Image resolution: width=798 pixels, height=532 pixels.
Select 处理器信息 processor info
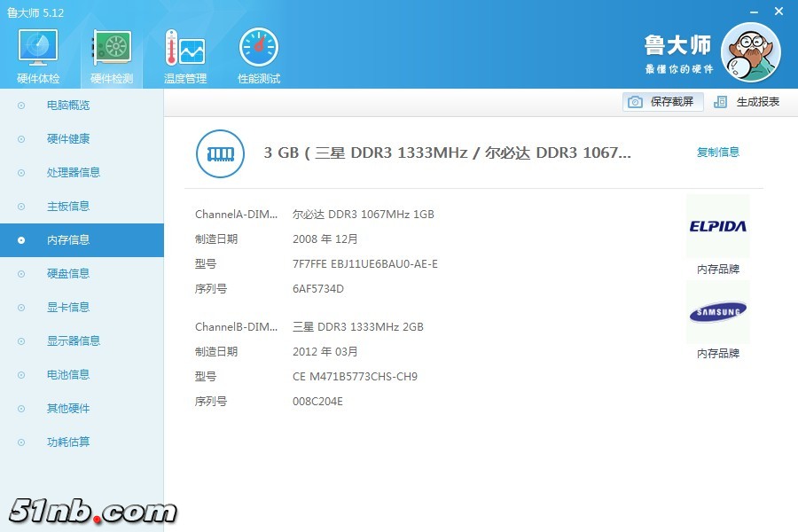coord(74,173)
